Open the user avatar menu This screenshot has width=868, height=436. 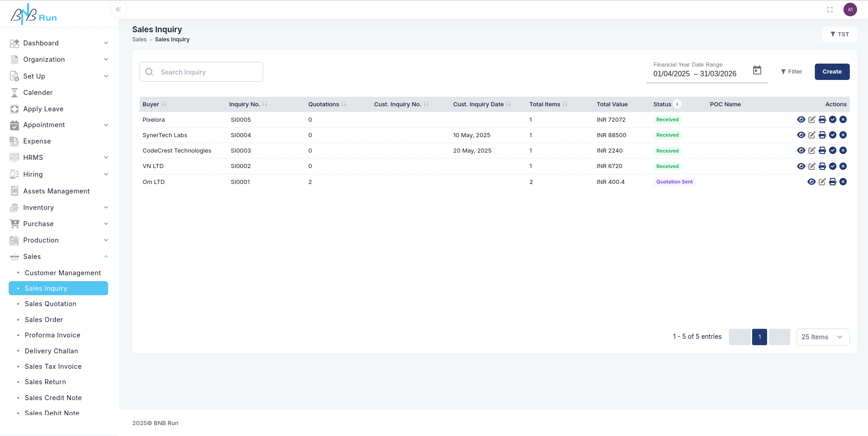pyautogui.click(x=850, y=10)
